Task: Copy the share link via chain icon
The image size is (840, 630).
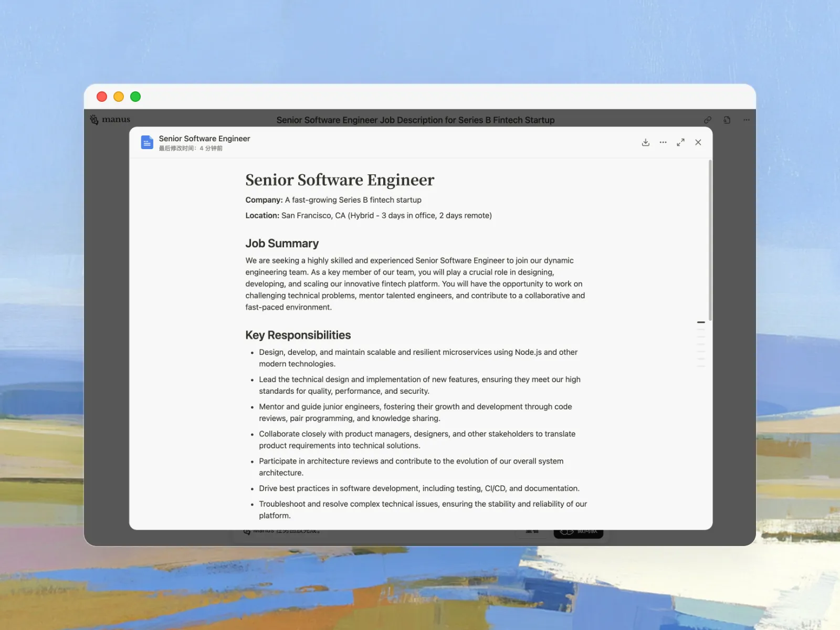Action: click(708, 120)
